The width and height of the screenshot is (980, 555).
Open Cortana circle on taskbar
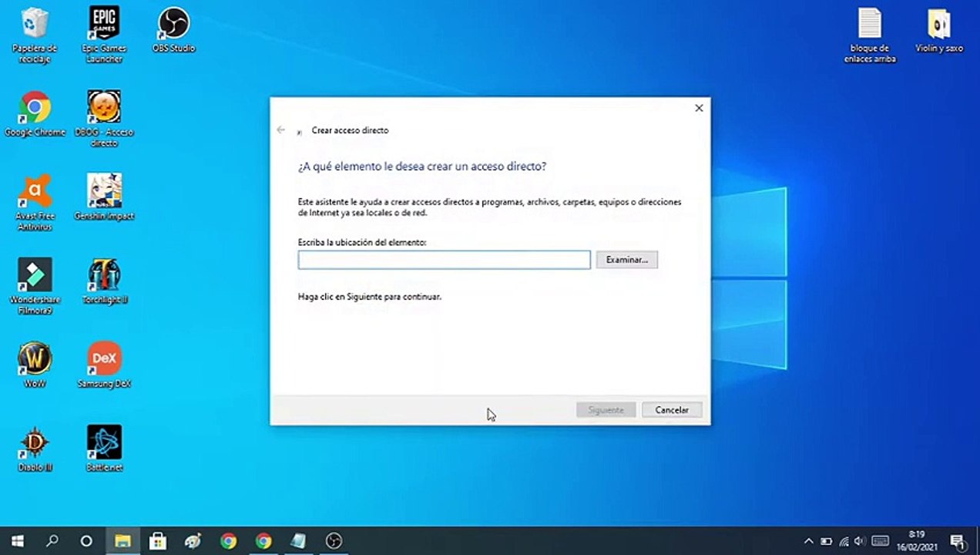point(86,541)
